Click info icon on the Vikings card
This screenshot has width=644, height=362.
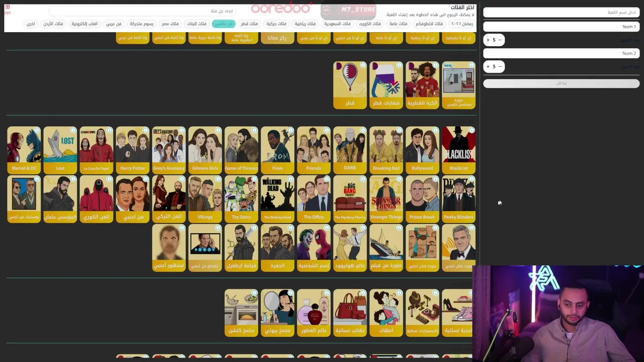click(x=218, y=179)
